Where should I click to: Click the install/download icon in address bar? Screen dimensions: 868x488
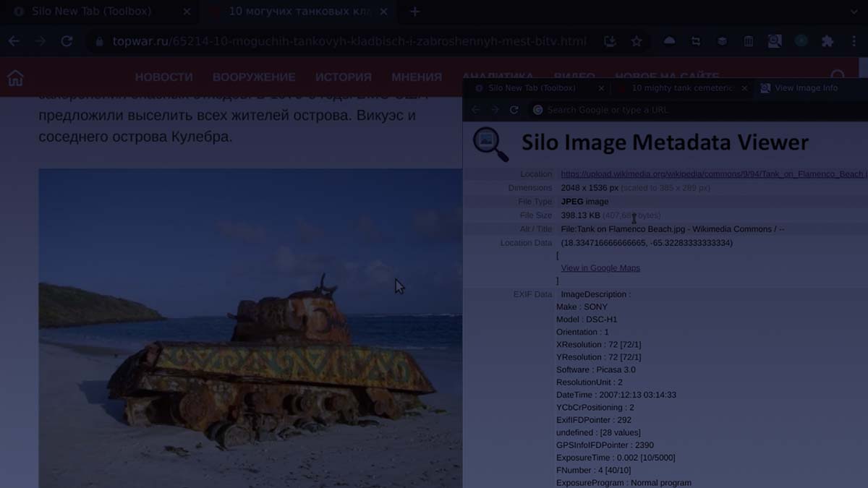610,41
